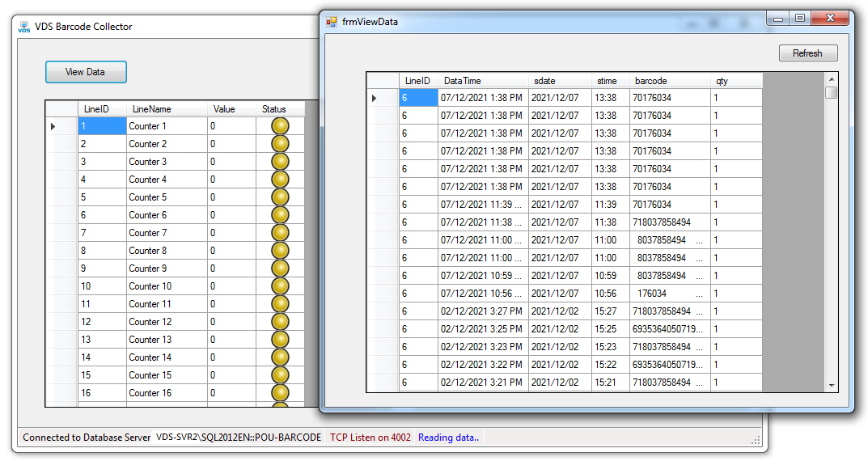This screenshot has width=868, height=461.
Task: Click the Counter 9 status light
Action: pos(280,269)
